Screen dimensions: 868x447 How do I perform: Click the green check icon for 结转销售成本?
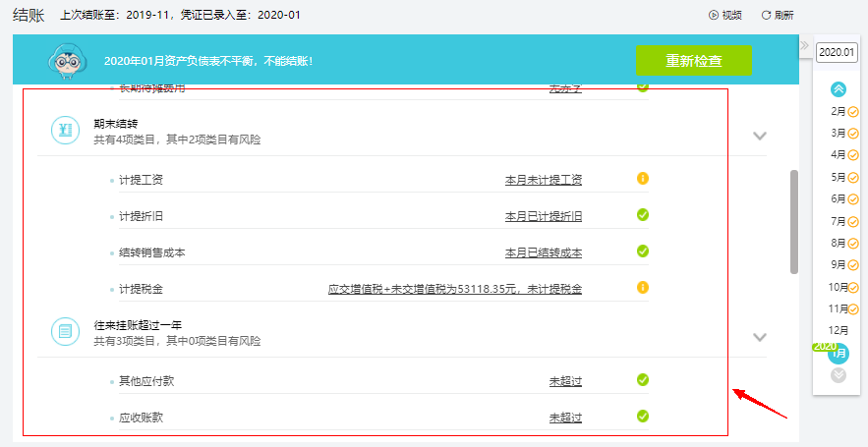[x=642, y=251]
